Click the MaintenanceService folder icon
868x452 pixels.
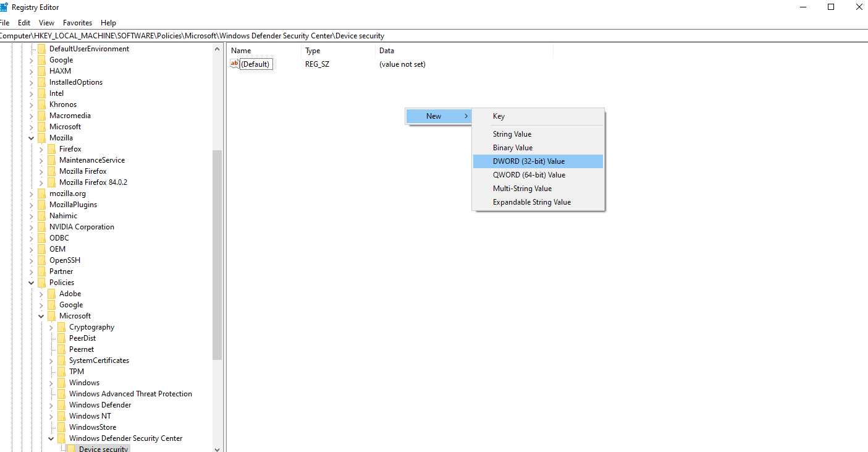pos(51,160)
